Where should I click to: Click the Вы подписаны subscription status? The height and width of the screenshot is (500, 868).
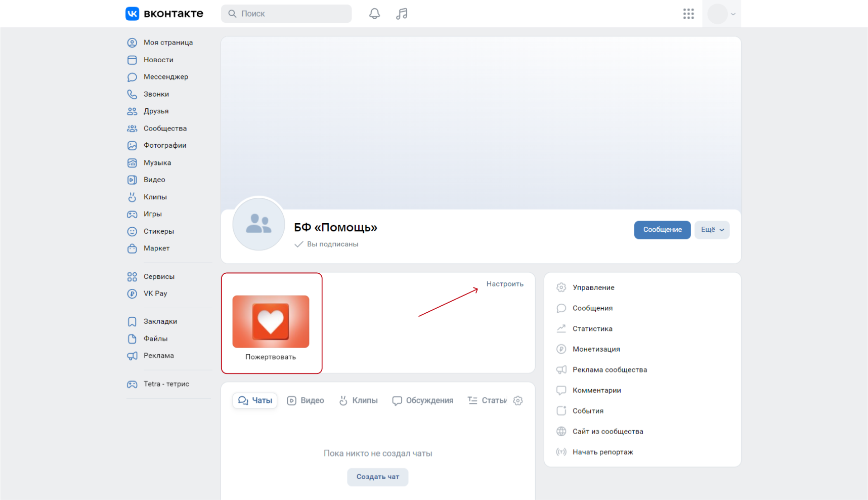tap(327, 244)
